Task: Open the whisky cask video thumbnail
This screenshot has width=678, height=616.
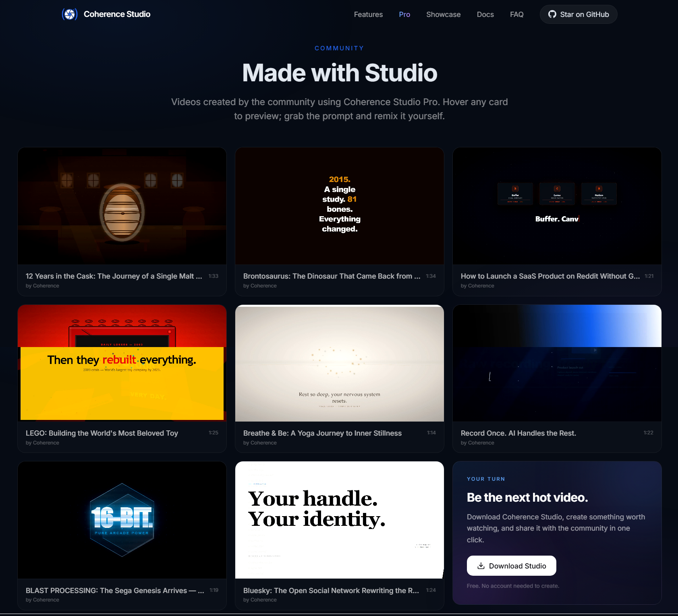Action: point(122,206)
